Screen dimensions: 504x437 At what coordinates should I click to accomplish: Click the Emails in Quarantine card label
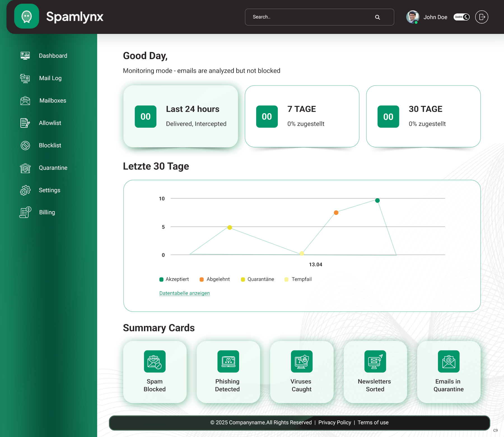pos(448,385)
